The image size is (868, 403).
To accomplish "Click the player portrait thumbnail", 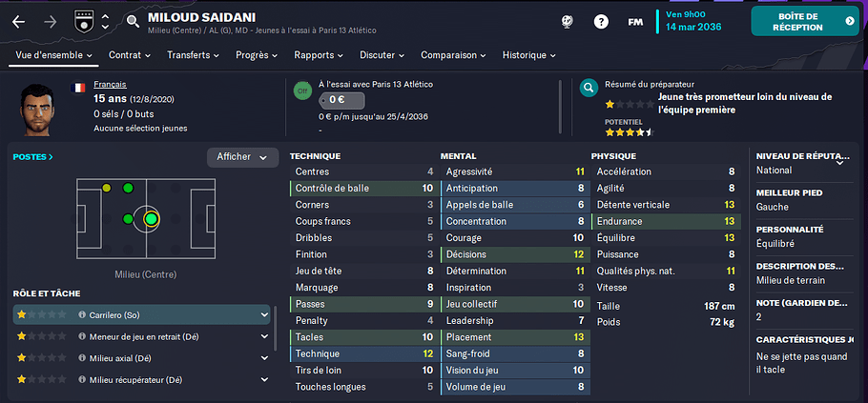I will coord(37,110).
